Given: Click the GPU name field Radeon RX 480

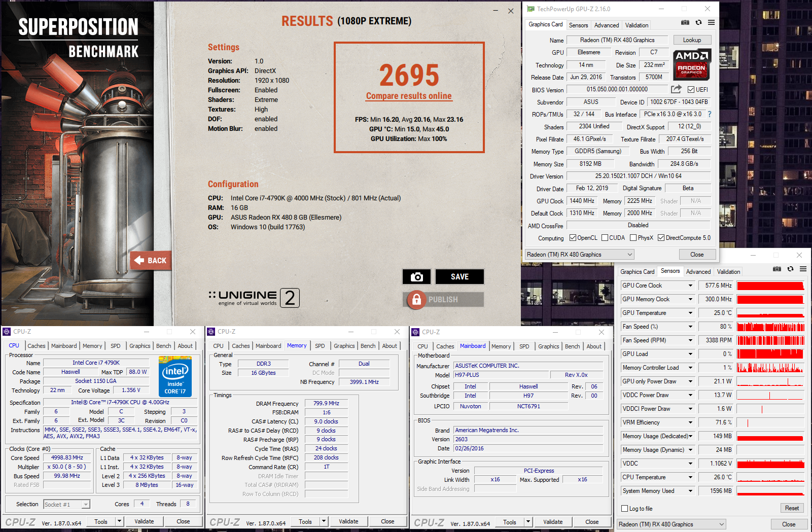Looking at the screenshot, I should [x=617, y=40].
